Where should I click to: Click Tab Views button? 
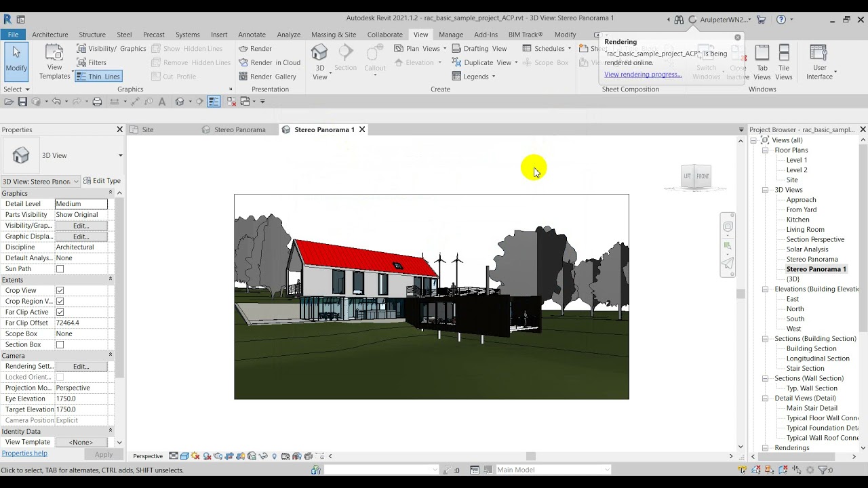coord(762,62)
